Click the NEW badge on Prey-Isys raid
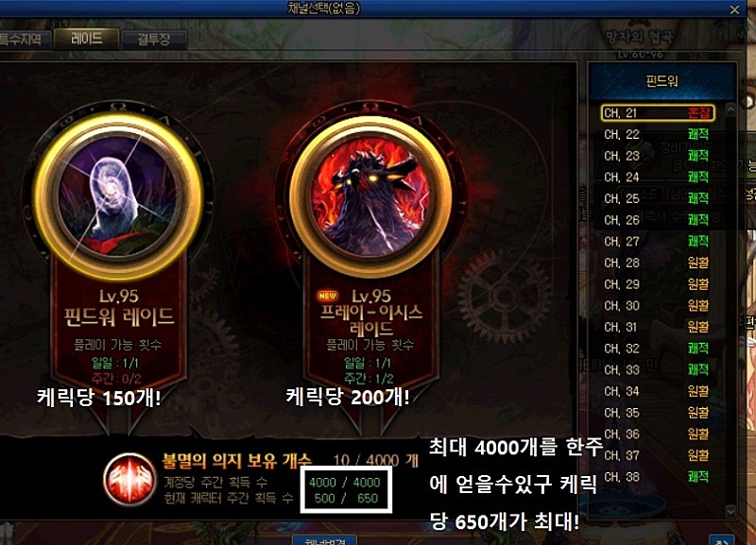The image size is (756, 545). click(327, 296)
